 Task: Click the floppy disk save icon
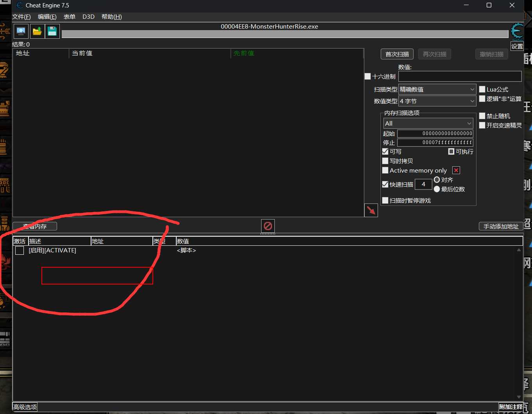click(x=52, y=31)
